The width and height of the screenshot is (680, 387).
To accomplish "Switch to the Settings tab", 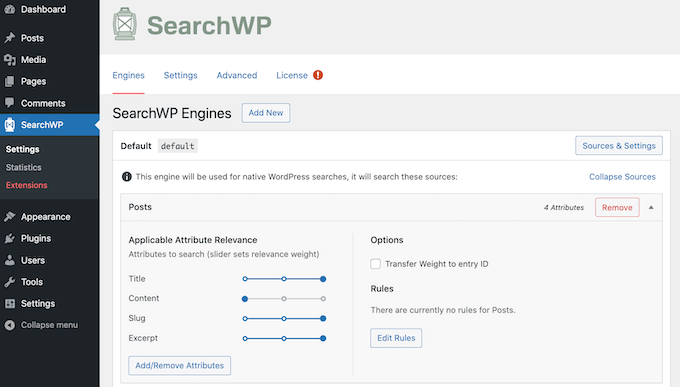I will (x=180, y=75).
